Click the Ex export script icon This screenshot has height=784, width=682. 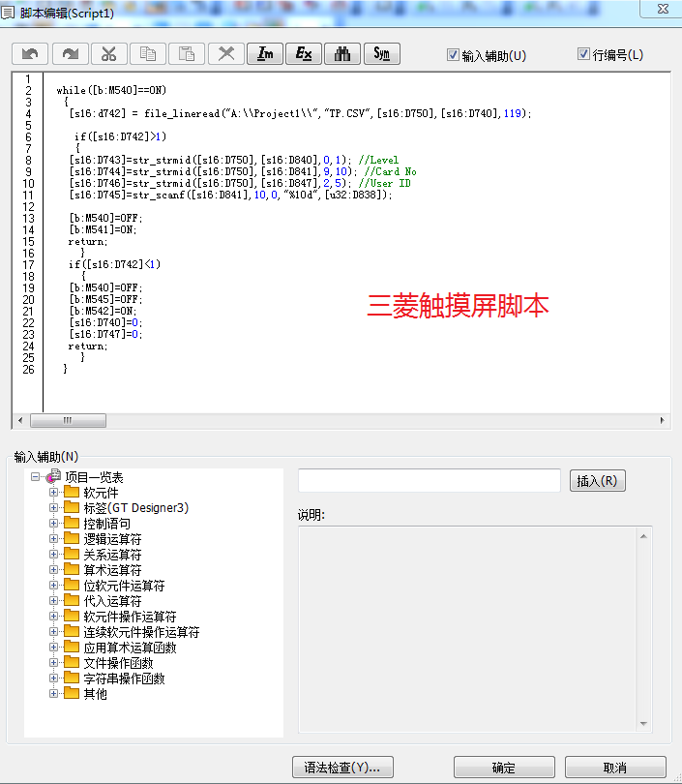tap(304, 53)
